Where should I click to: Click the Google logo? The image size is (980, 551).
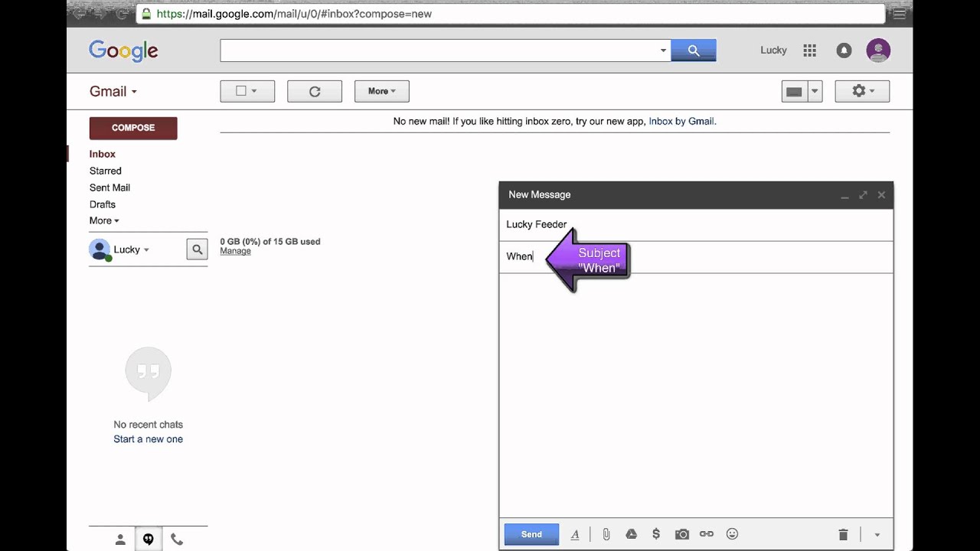[x=123, y=51]
